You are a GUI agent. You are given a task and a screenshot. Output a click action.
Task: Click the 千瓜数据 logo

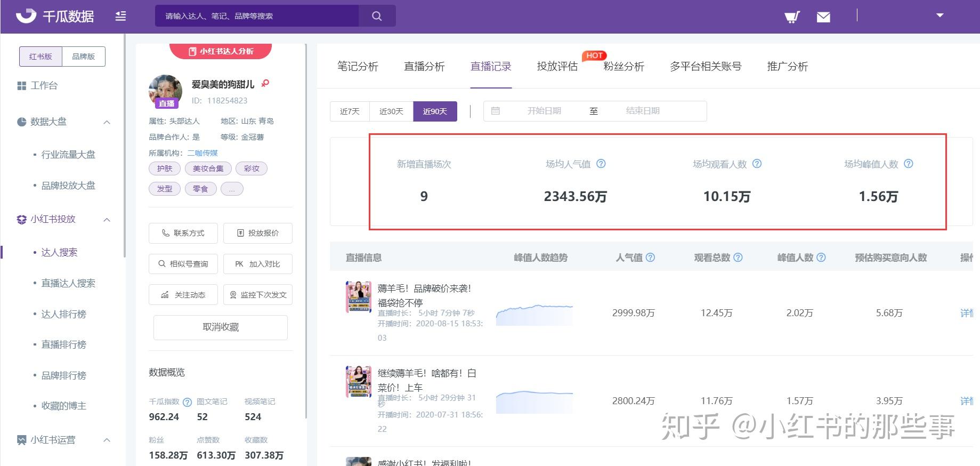click(55, 16)
